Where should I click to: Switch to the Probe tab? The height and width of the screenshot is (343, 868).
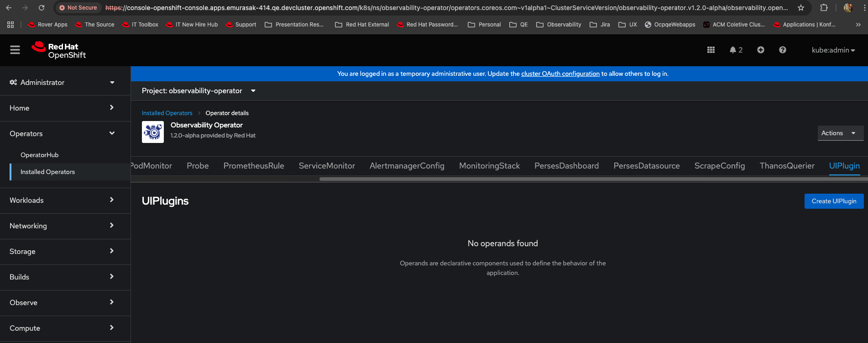(198, 166)
